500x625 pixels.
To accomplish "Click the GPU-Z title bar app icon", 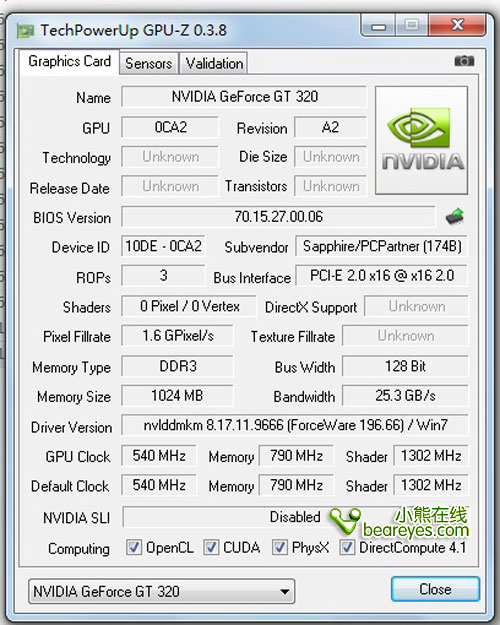I will 25,31.
